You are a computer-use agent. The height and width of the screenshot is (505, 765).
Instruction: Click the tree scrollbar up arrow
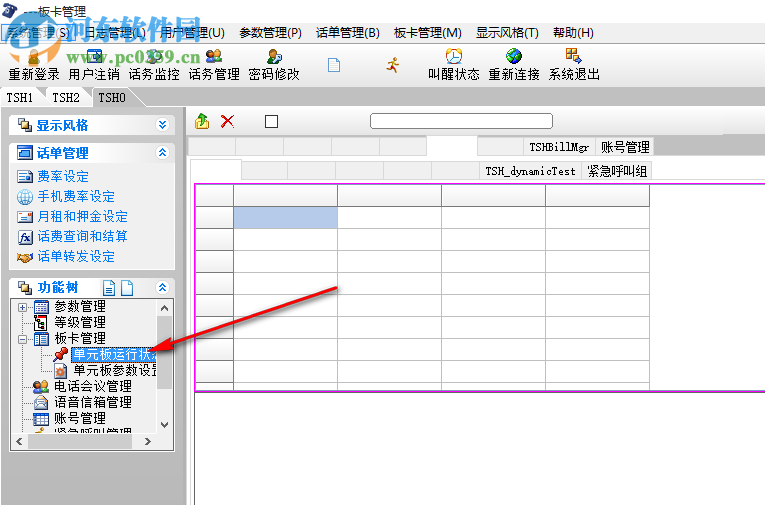point(164,308)
